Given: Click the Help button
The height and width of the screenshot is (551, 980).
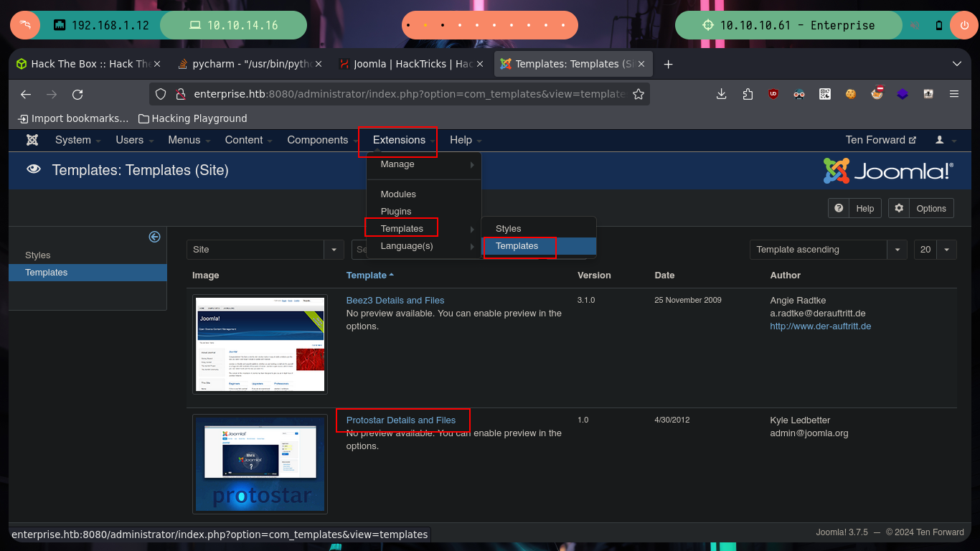Looking at the screenshot, I should click(x=856, y=208).
